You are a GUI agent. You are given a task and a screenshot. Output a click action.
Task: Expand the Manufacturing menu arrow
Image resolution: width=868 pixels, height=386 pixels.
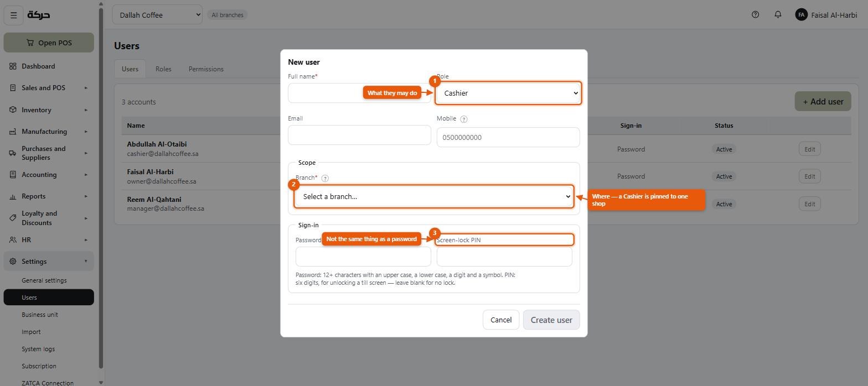point(86,132)
